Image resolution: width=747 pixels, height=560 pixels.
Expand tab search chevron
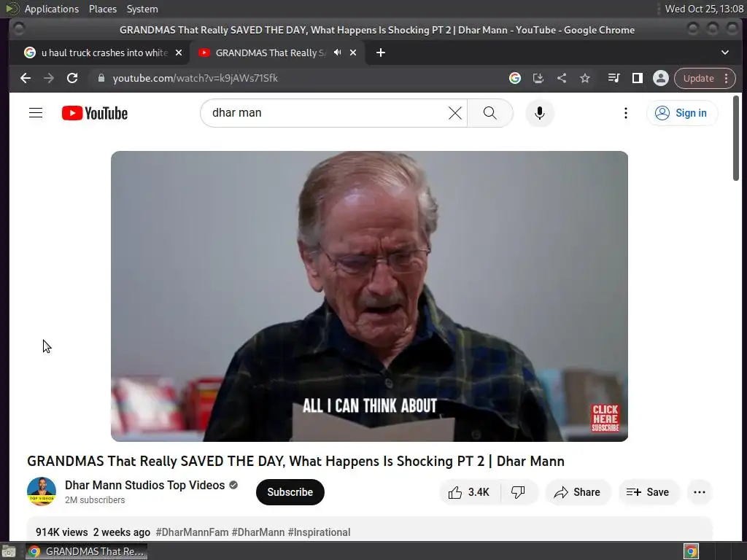tap(724, 52)
